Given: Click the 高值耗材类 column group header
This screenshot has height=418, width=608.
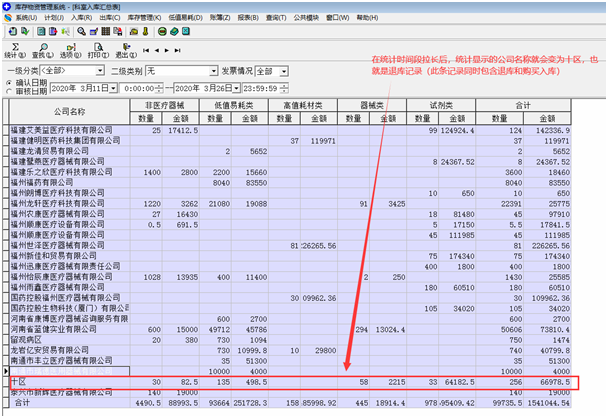Looking at the screenshot, I should [x=303, y=105].
